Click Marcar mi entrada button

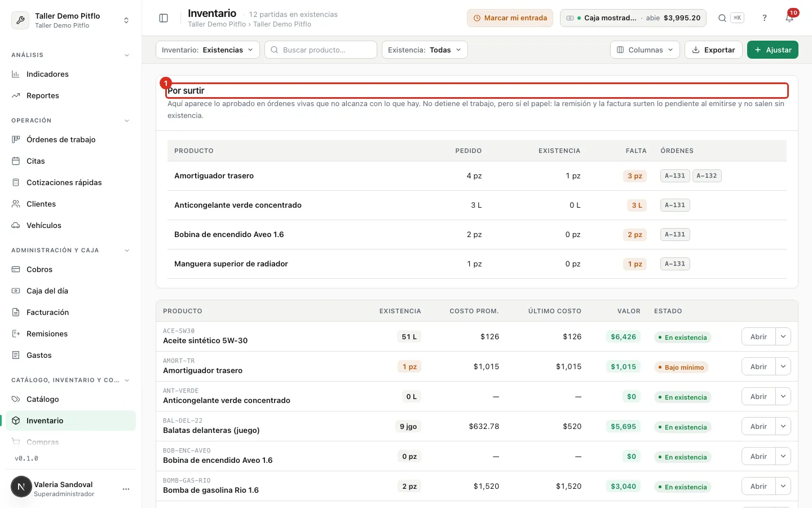(x=510, y=18)
